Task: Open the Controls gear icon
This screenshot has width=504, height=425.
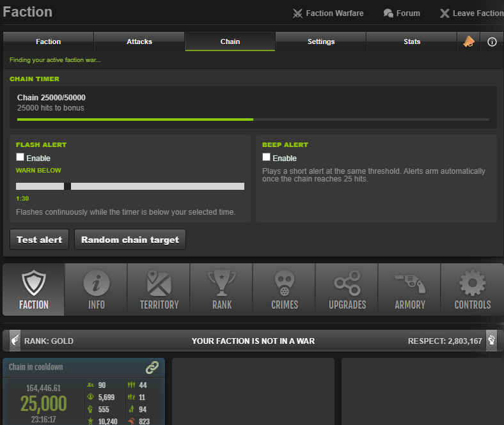Action: pos(473,282)
